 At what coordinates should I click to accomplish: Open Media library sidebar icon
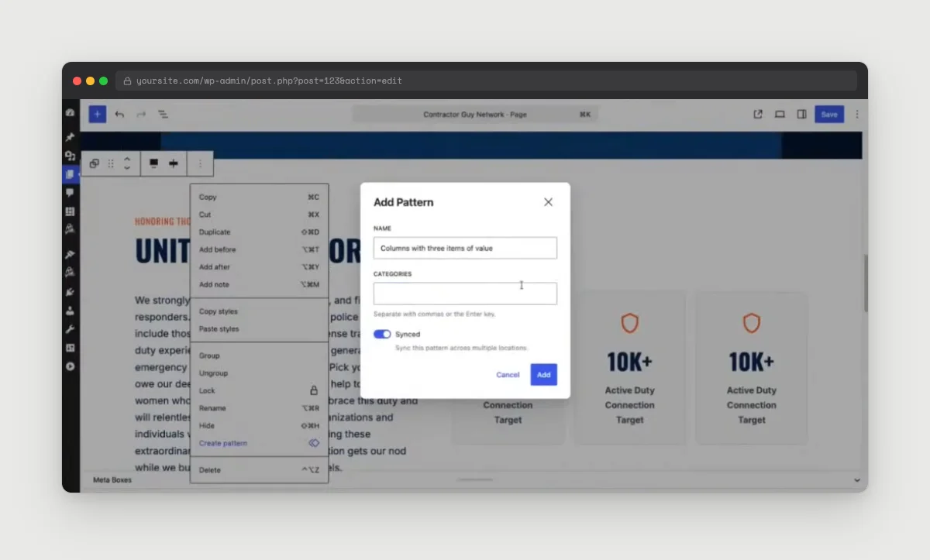click(x=70, y=156)
